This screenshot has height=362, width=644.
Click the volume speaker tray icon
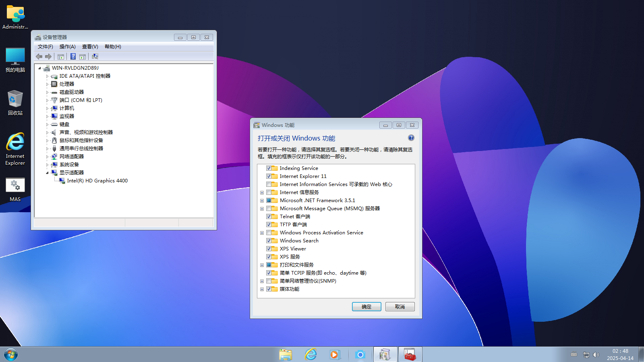point(596,355)
